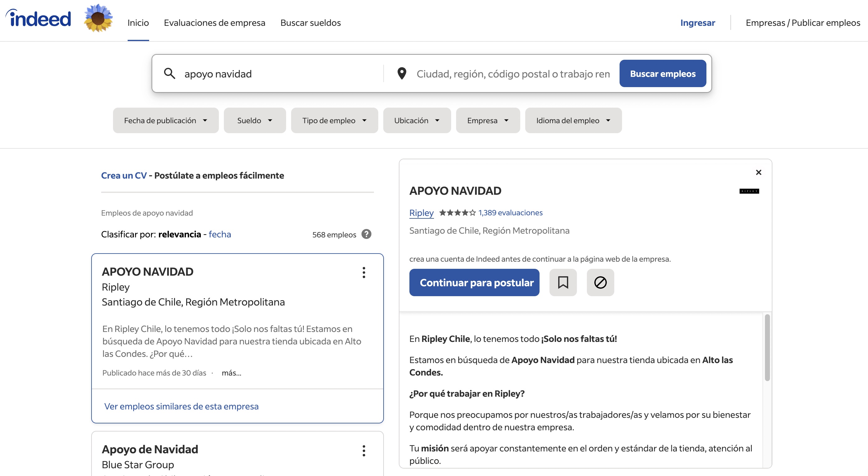Expand the Idioma del empleo filter
Image resolution: width=868 pixels, height=476 pixels.
pyautogui.click(x=573, y=120)
